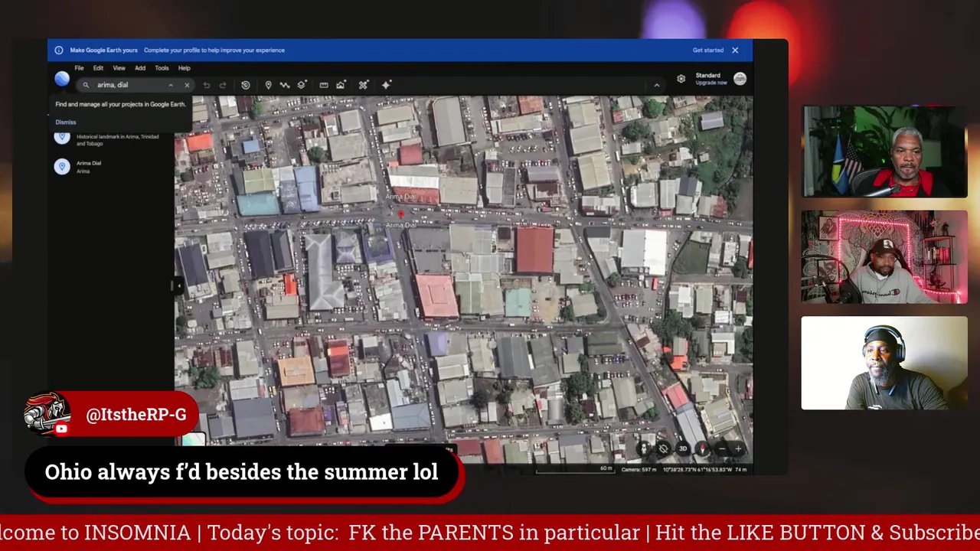Viewport: 980px width, 551px height.
Task: Click the @ItstheRP-G channel badge
Action: 111,414
